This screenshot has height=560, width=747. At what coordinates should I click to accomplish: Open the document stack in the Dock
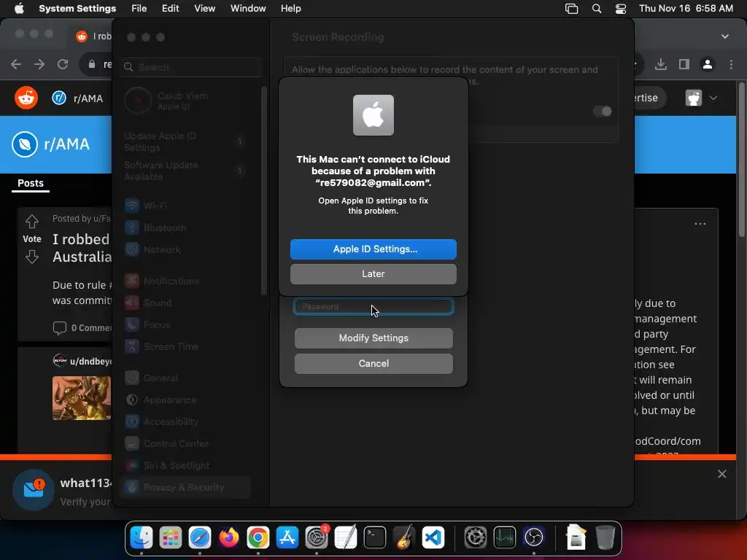pyautogui.click(x=576, y=537)
